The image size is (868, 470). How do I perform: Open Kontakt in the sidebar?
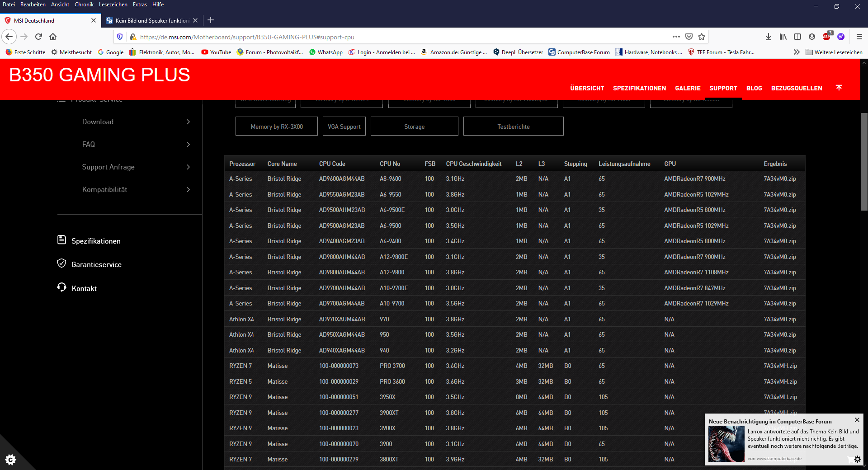[x=77, y=288]
